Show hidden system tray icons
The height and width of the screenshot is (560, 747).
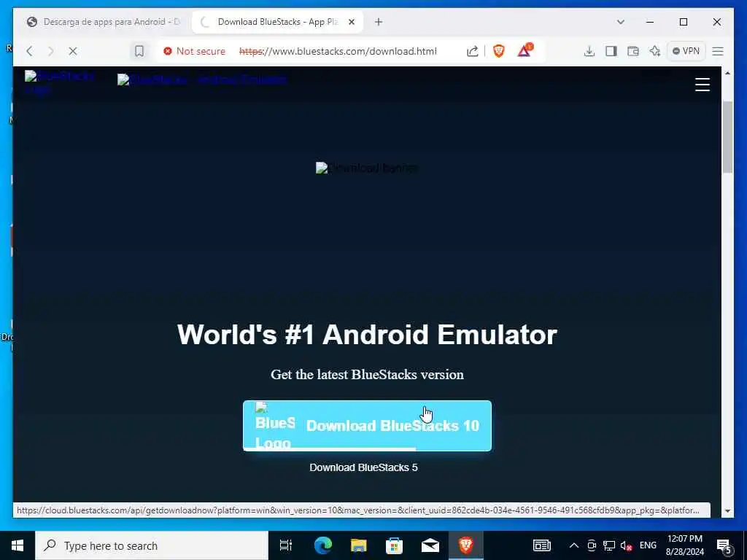[x=574, y=545]
